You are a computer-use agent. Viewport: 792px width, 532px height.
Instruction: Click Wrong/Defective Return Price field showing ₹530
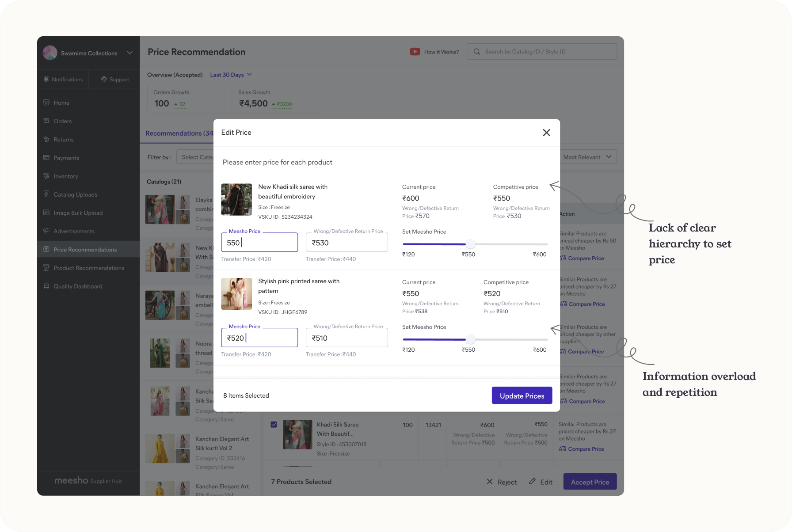click(x=347, y=243)
